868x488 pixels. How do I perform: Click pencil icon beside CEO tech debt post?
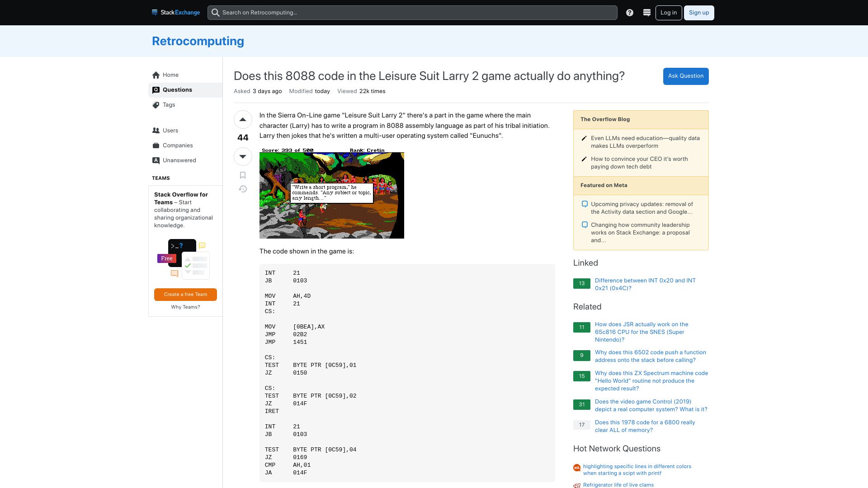point(584,159)
